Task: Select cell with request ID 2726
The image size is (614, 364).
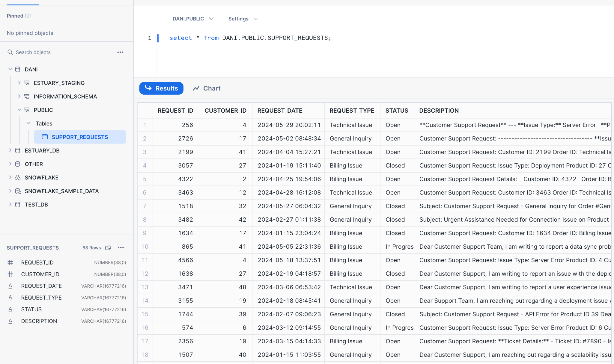Action: point(175,138)
